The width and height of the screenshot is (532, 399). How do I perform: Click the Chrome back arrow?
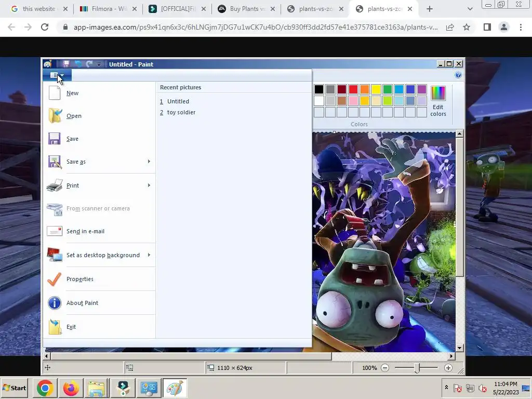(11, 27)
